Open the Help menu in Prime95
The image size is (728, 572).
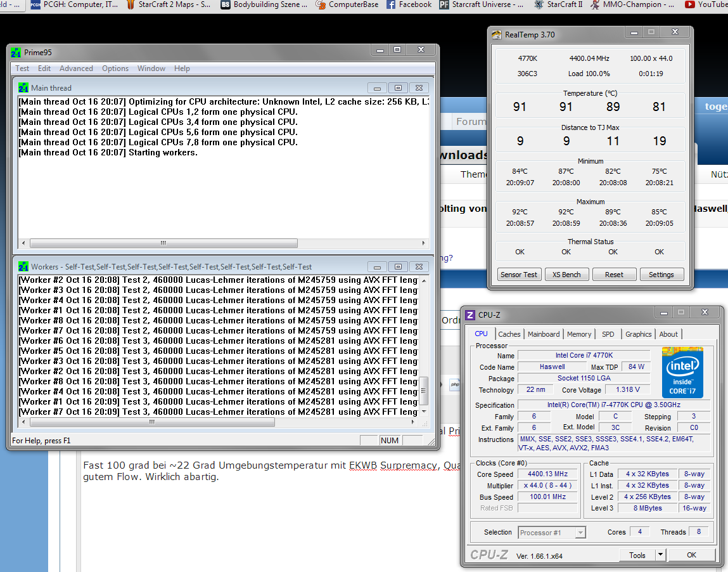coord(182,68)
